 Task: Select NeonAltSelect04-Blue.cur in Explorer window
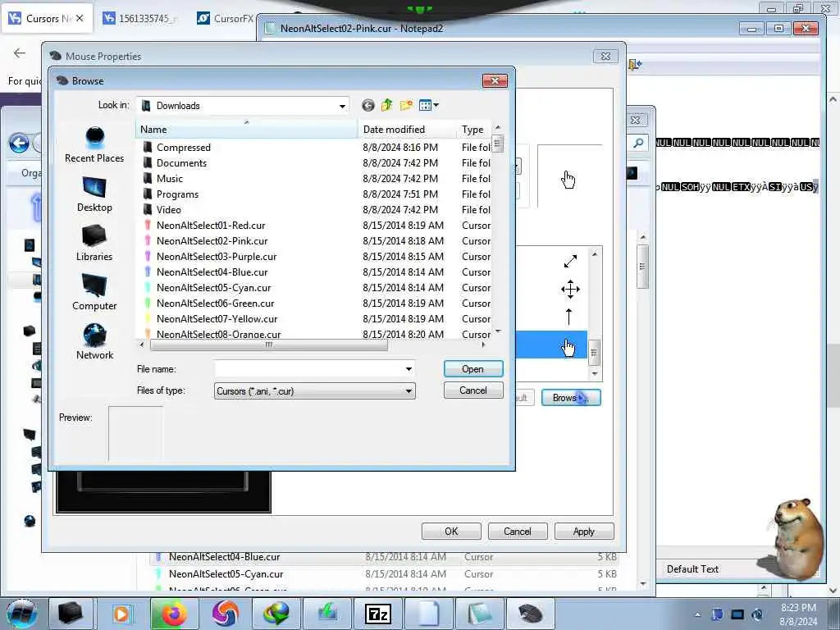[384, 557]
